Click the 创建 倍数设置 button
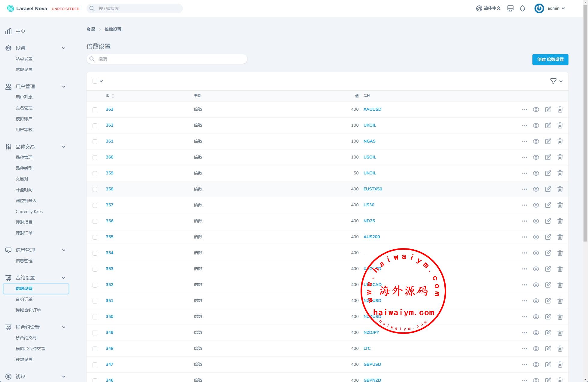This screenshot has height=382, width=588. (x=550, y=59)
